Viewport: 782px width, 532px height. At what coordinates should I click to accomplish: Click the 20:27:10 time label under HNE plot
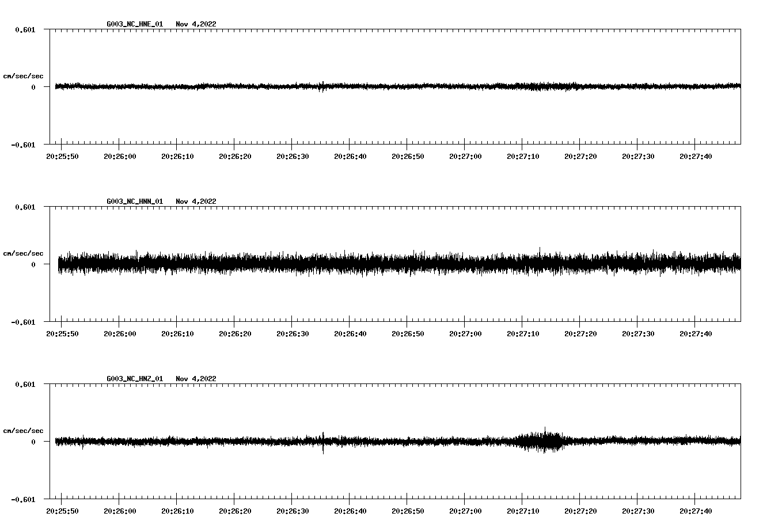(x=523, y=157)
